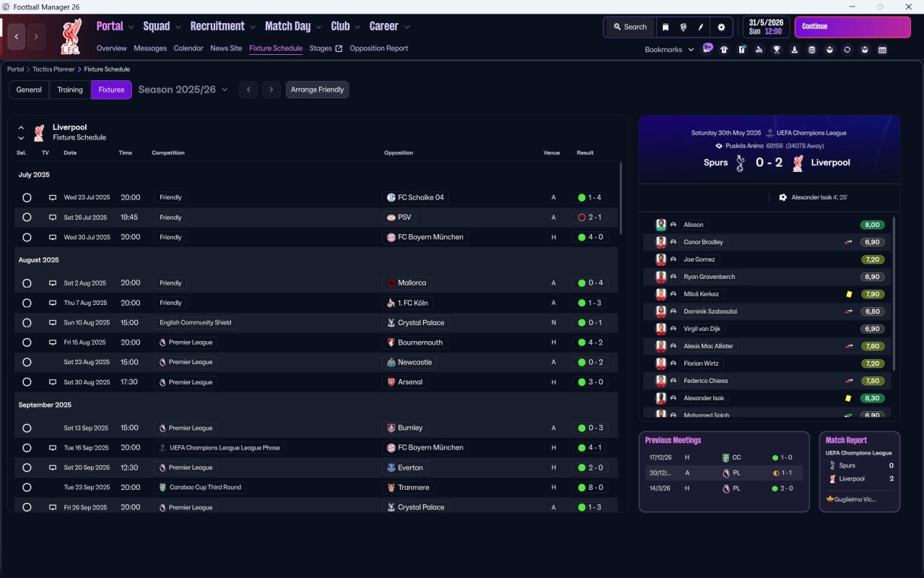Click the training cone bookmark icon

coord(795,50)
